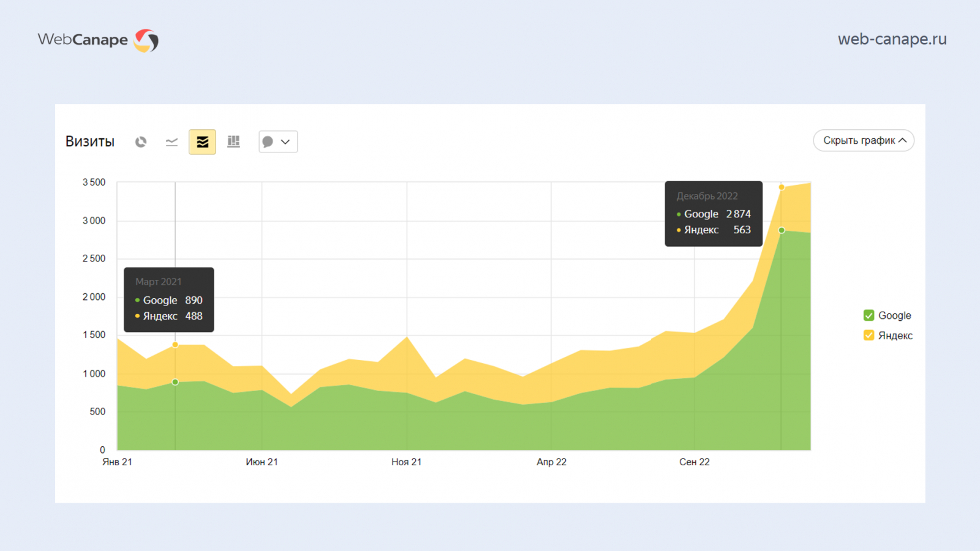Screen dimensions: 980x551
Task: Select the line chart view icon
Action: pos(171,142)
